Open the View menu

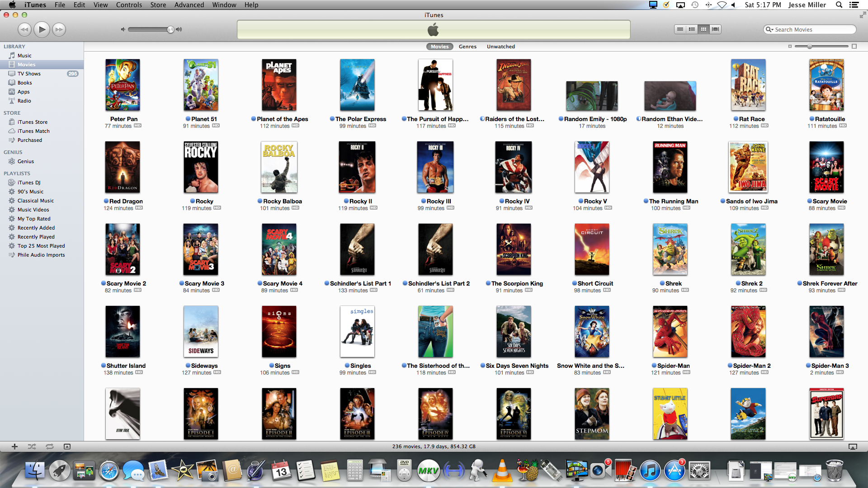[x=100, y=5]
